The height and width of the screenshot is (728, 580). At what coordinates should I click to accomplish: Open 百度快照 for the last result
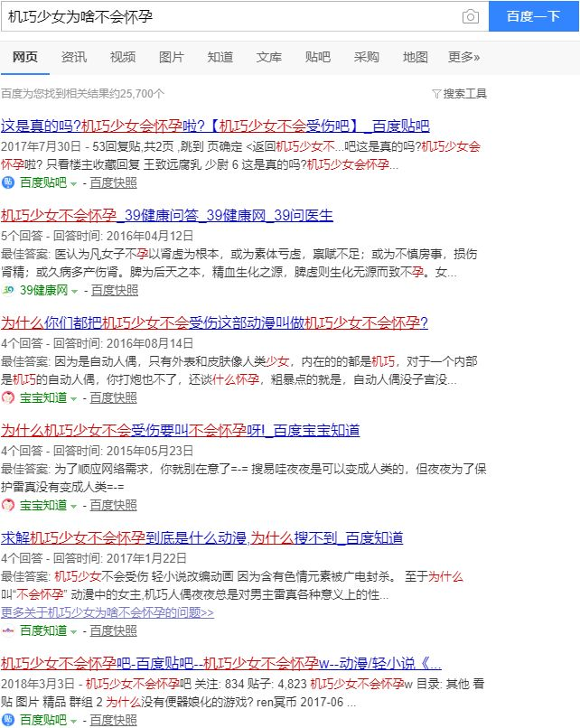(113, 720)
